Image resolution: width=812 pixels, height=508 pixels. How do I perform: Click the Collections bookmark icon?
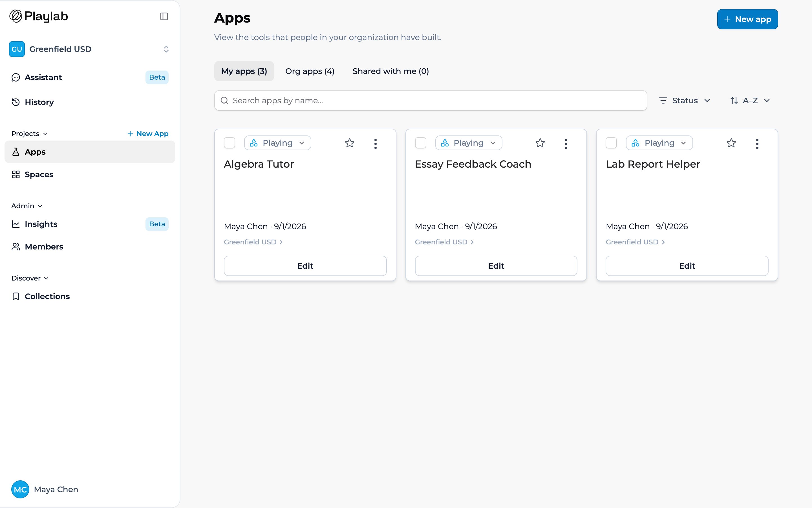point(16,296)
